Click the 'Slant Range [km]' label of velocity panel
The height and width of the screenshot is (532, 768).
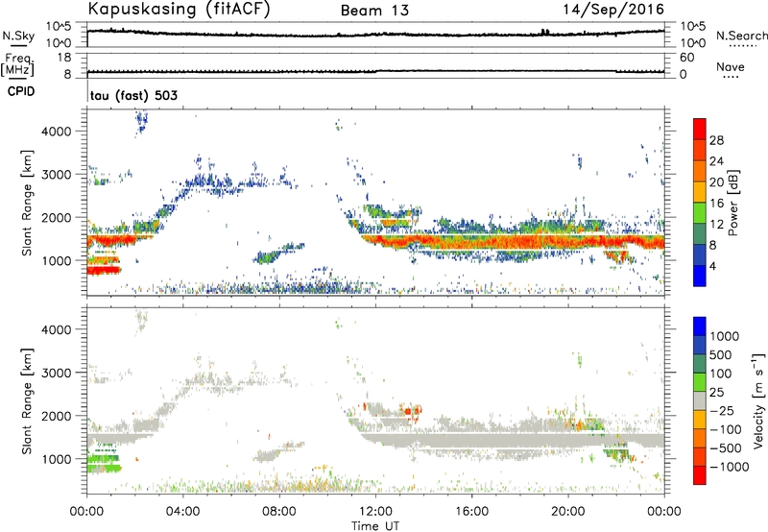[26, 401]
